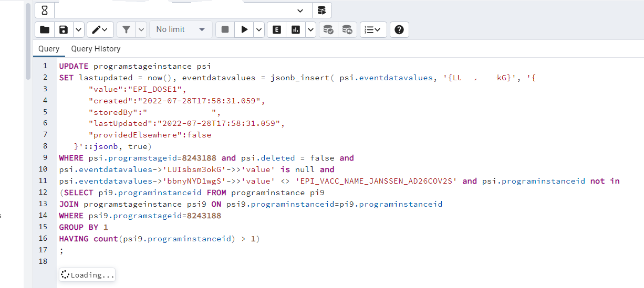The image size is (644, 288).
Task: Click the Rollback transaction icon
Action: tap(347, 30)
